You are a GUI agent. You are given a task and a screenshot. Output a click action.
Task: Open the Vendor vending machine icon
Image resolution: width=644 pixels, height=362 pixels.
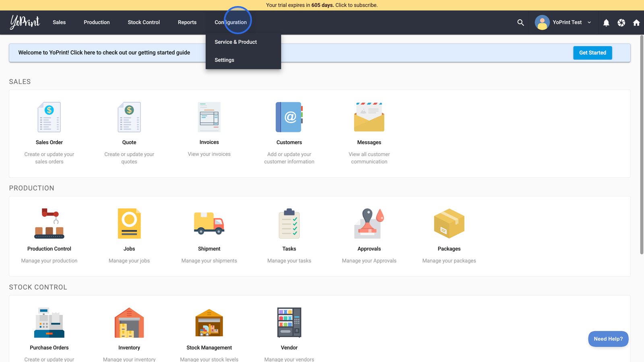pyautogui.click(x=289, y=323)
